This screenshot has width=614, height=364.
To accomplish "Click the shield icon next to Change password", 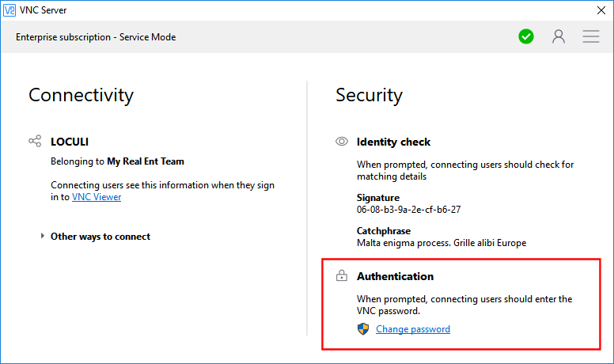I will 363,329.
